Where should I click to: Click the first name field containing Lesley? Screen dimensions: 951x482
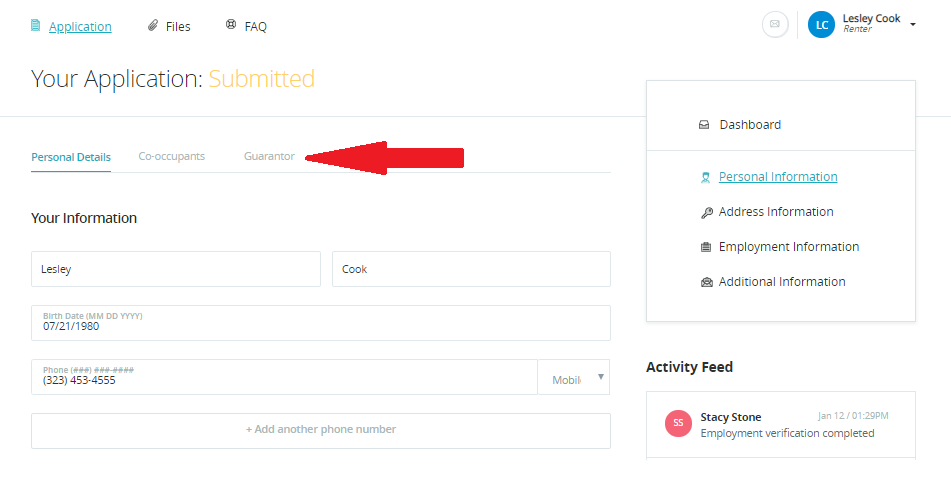tap(176, 269)
